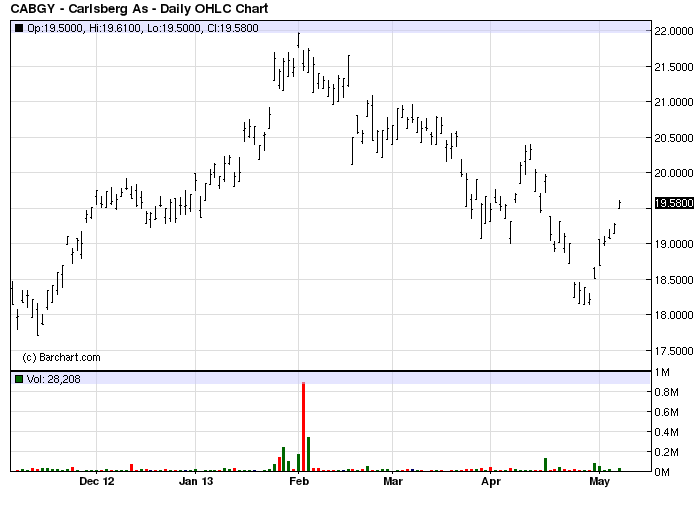This screenshot has height=512, width=700.
Task: Click the 22.0000 price axis label
Action: (x=674, y=31)
